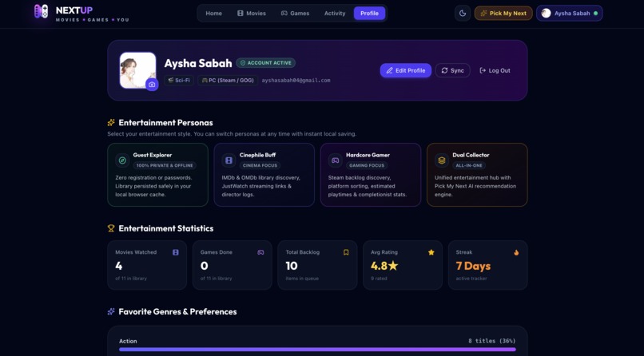644x356 pixels.
Task: Click the Action genre progress bar
Action: click(x=317, y=350)
